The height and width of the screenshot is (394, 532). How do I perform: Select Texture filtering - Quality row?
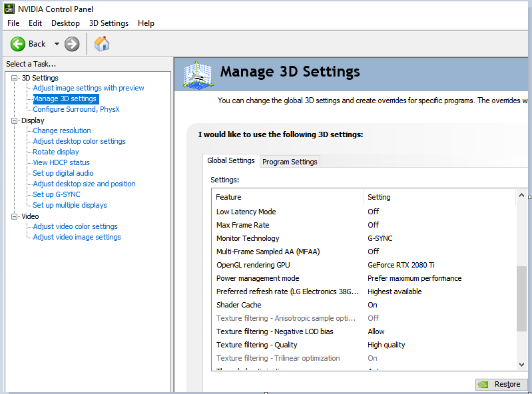point(364,345)
